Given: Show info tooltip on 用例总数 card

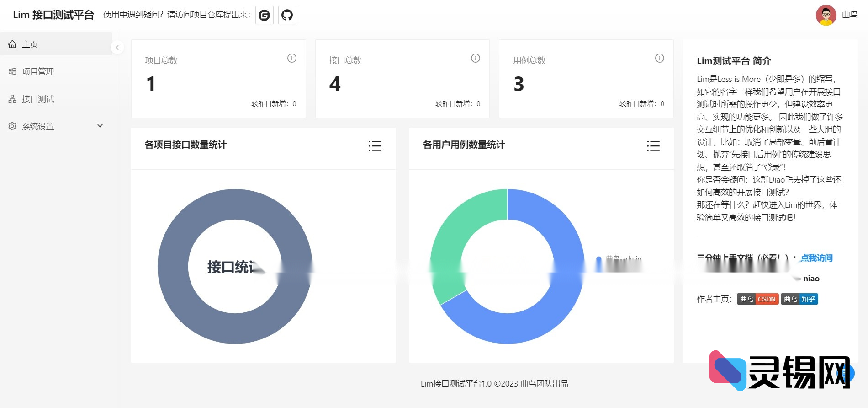Looking at the screenshot, I should pyautogui.click(x=660, y=58).
